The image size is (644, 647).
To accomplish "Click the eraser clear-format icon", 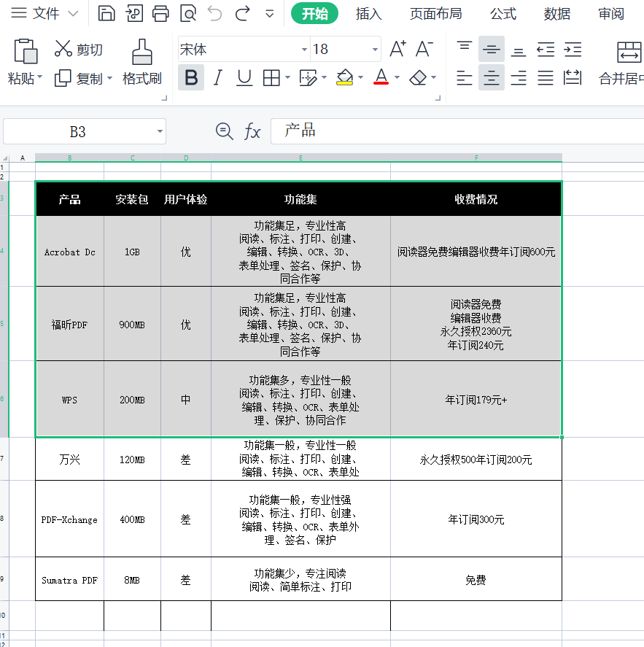I will tap(418, 77).
